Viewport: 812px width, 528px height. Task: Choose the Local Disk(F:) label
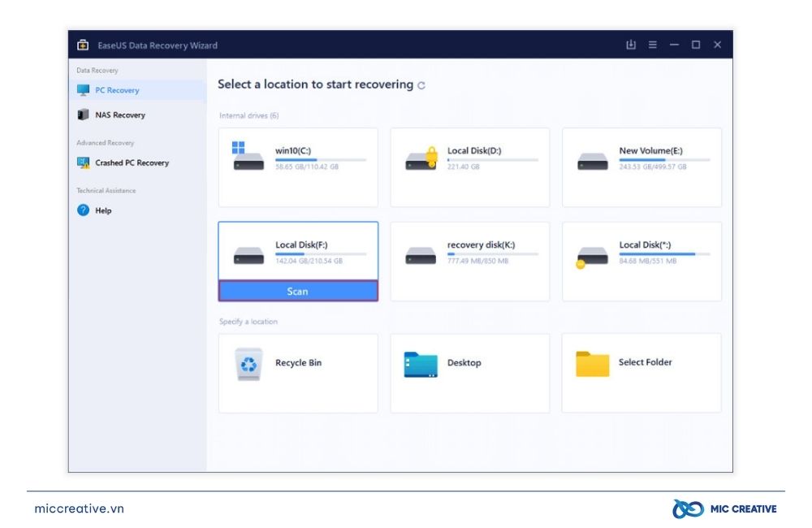coord(301,245)
